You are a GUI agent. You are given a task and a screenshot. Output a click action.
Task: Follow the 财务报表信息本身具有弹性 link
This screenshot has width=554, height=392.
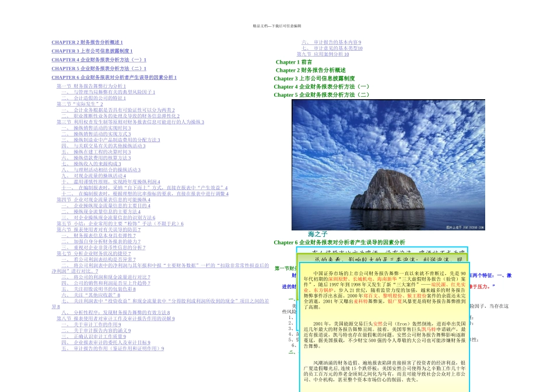point(99,236)
